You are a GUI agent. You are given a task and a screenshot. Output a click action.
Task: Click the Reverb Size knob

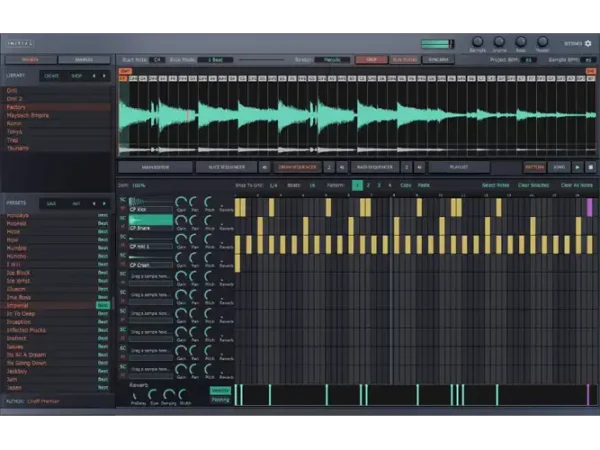[x=153, y=395]
